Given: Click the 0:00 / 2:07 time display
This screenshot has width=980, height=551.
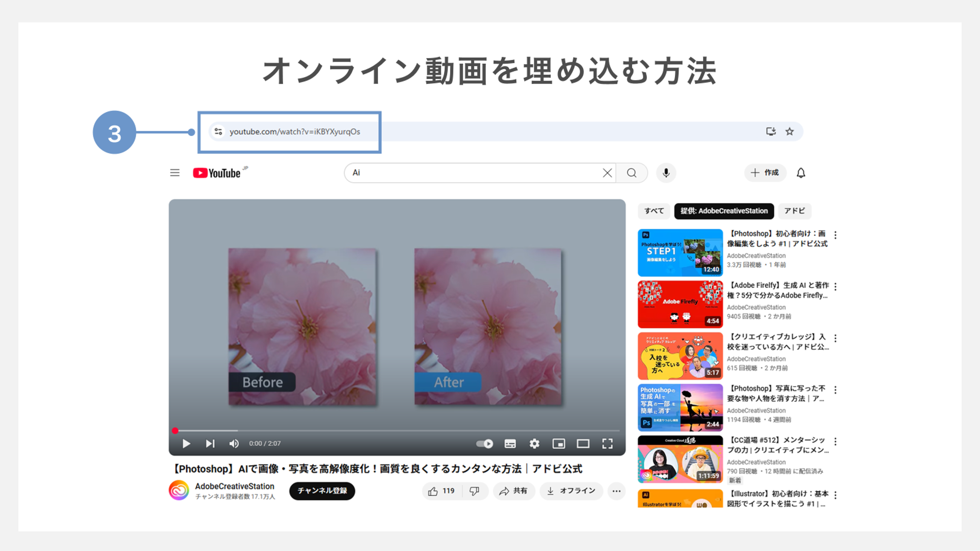Looking at the screenshot, I should [265, 443].
